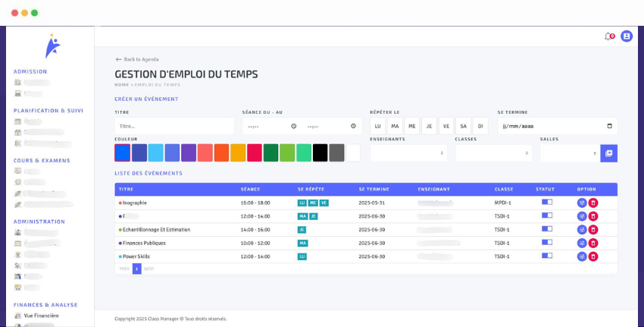Screen dimensions: 644x327
Task: Click the Se Termine date field
Action: pyautogui.click(x=558, y=126)
